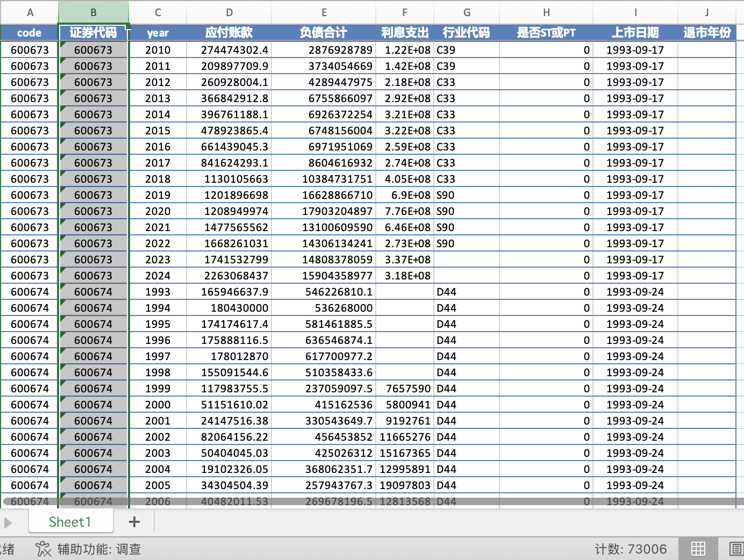Select column A header
Viewport: 744px width, 560px height.
[x=30, y=12]
